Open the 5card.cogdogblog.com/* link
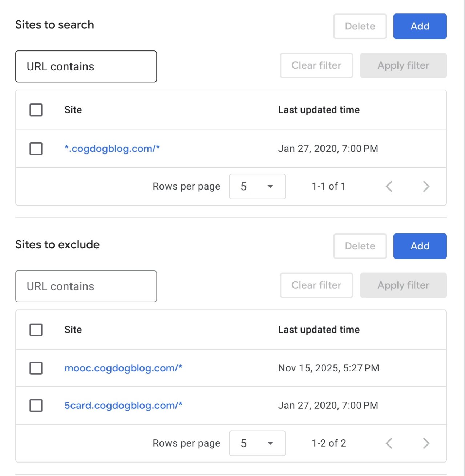This screenshot has height=476, width=465. (x=123, y=406)
